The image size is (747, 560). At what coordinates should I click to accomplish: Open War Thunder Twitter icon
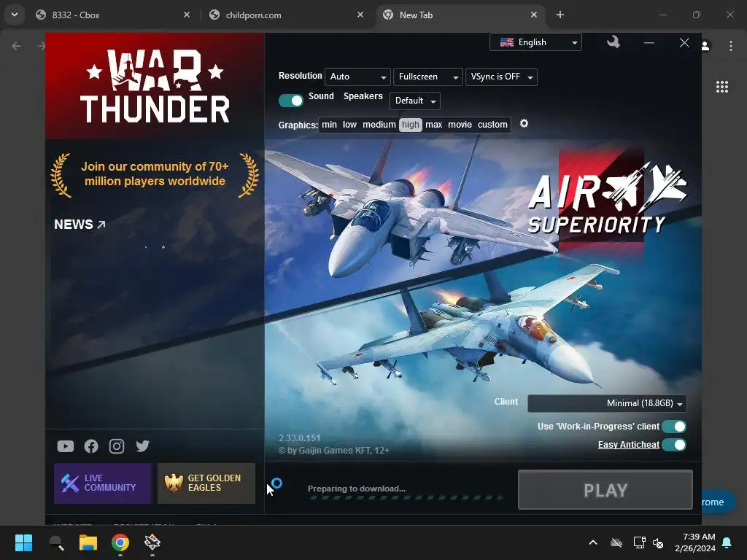point(142,446)
